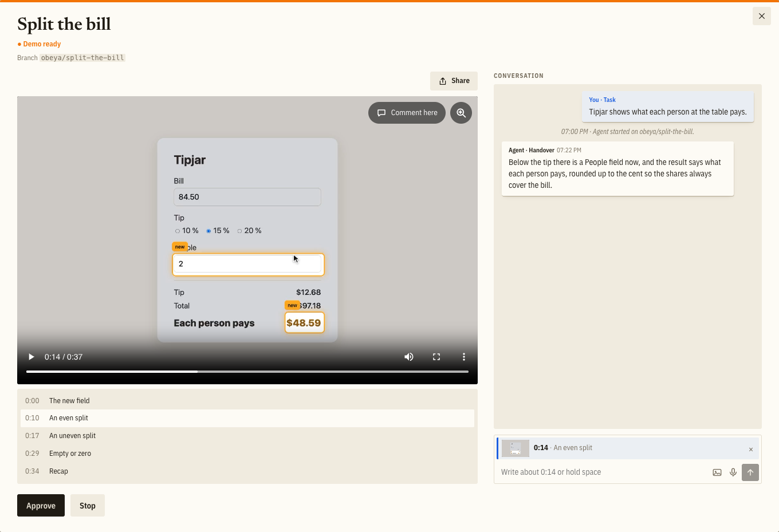Seek on the video progress bar
Image resolution: width=779 pixels, height=532 pixels.
[247, 372]
